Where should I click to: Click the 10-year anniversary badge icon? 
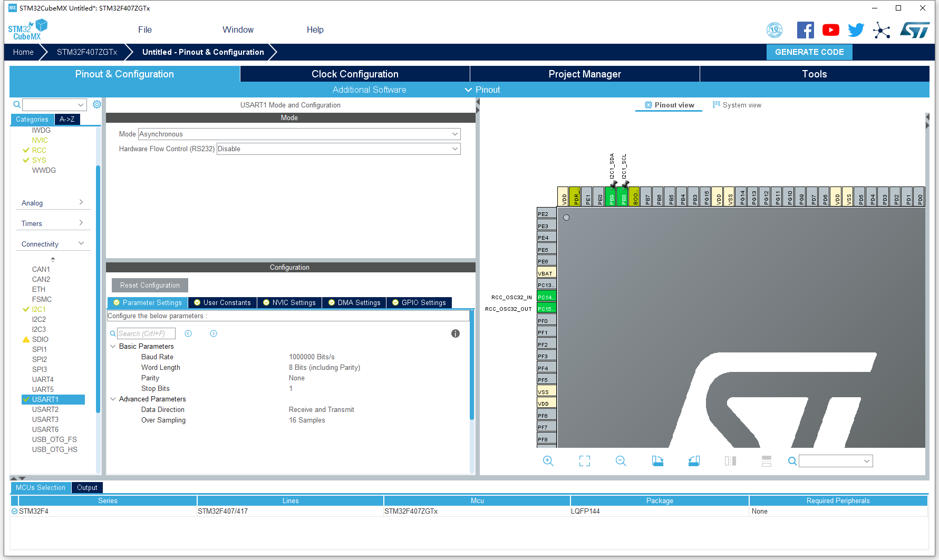[775, 30]
